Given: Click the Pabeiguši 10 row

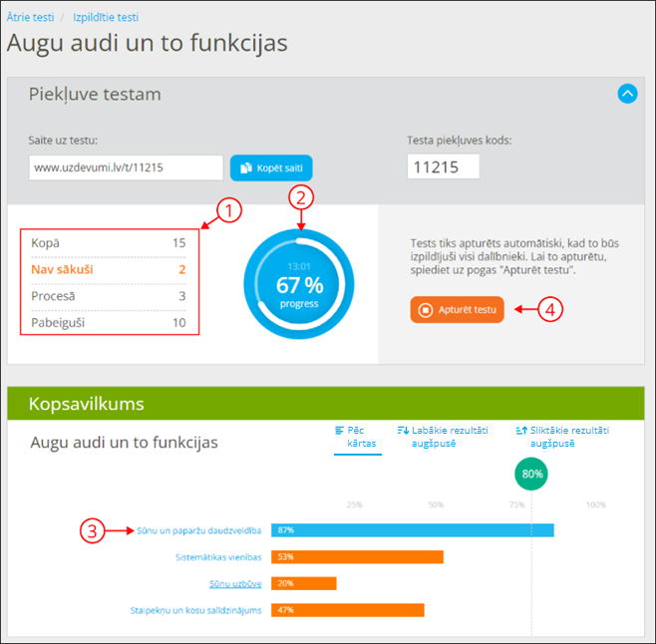Looking at the screenshot, I should [109, 323].
